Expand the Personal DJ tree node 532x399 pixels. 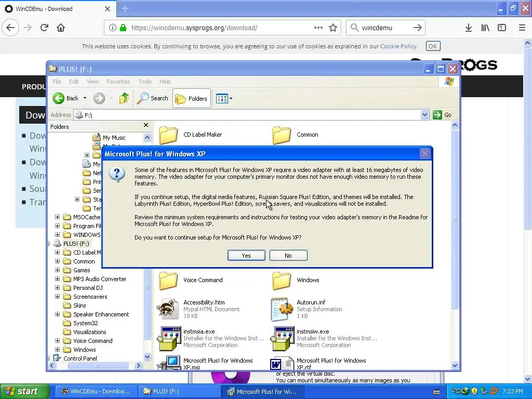(57, 288)
